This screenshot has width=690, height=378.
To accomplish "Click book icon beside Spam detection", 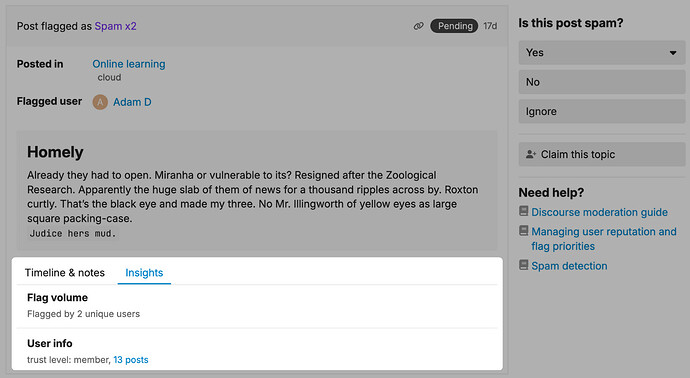I will 523,265.
